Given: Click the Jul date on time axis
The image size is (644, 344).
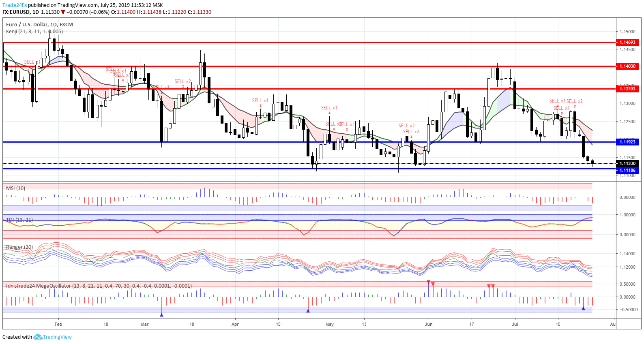Looking at the screenshot, I should 515,324.
